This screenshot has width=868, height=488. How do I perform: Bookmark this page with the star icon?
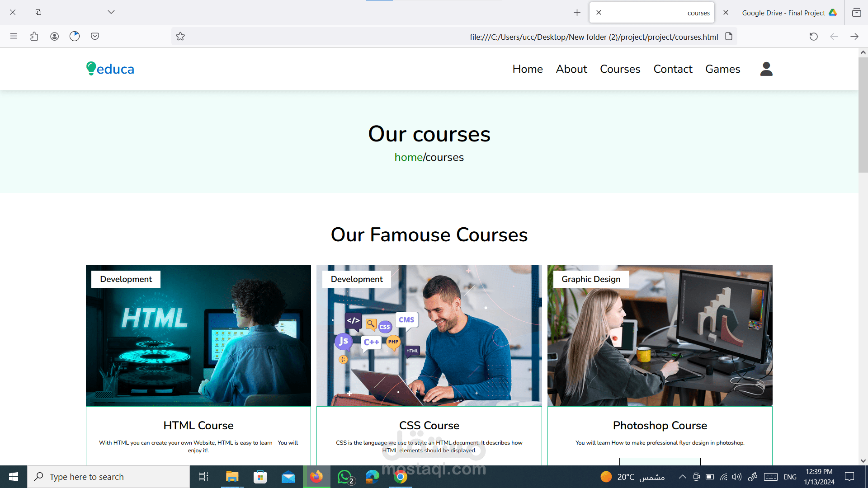180,37
